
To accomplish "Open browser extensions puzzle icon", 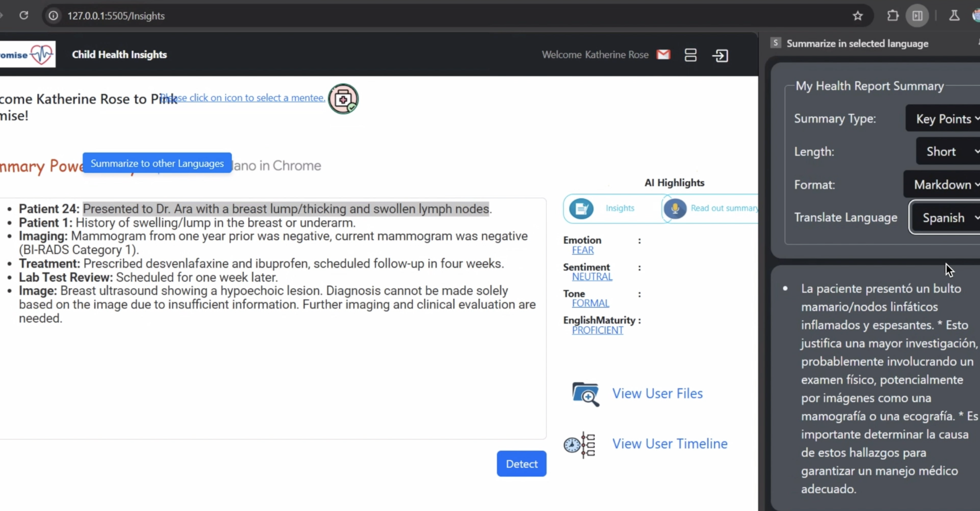I will tap(893, 16).
